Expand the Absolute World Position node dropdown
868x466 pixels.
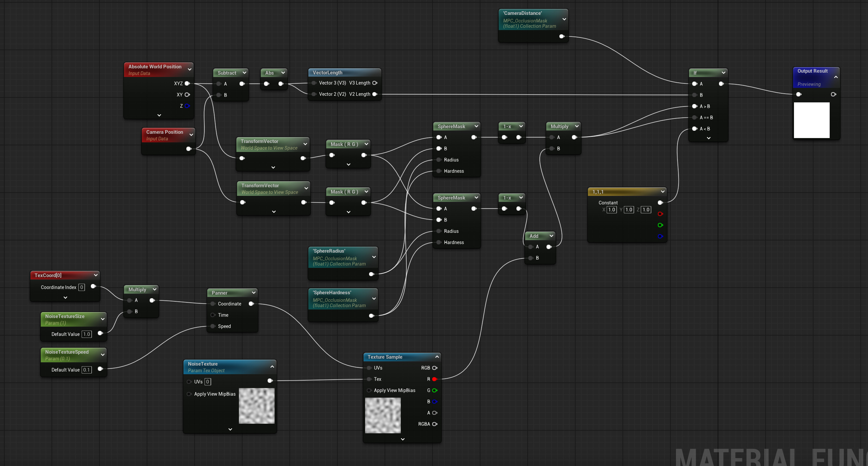click(x=190, y=69)
